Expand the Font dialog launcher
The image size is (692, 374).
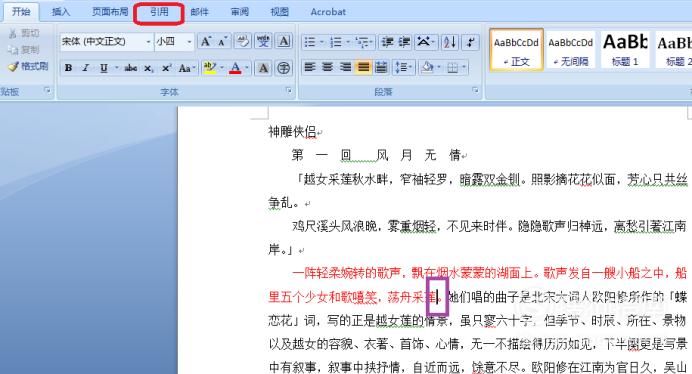(x=289, y=91)
